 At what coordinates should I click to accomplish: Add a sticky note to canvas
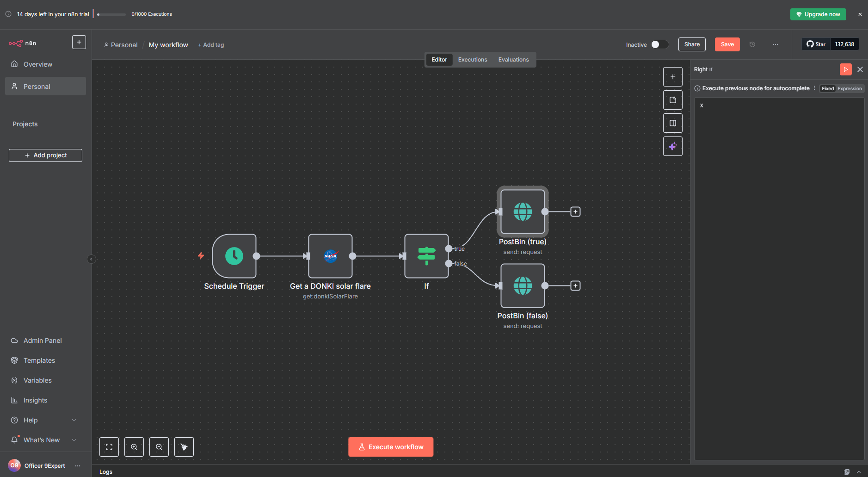672,100
